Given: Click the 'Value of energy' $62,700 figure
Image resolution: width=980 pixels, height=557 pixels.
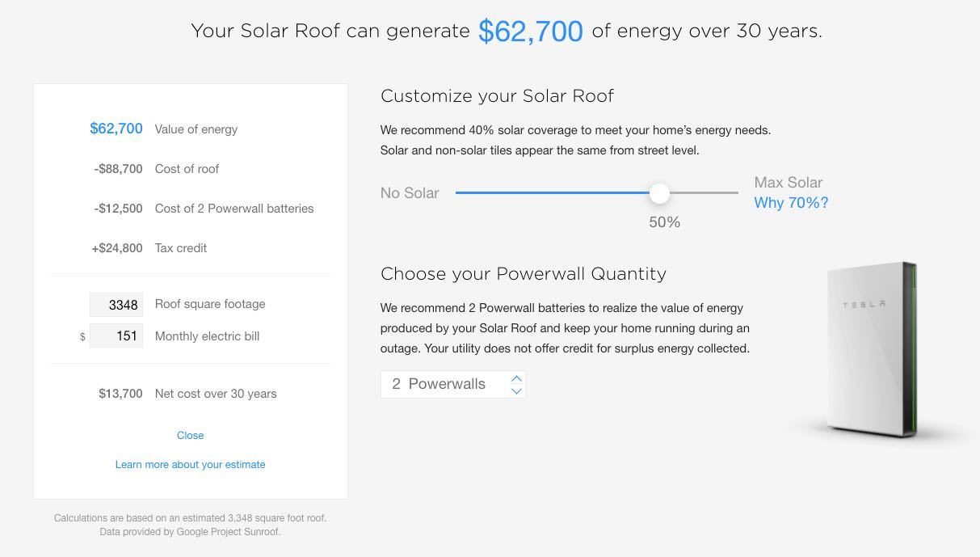Looking at the screenshot, I should (x=116, y=129).
